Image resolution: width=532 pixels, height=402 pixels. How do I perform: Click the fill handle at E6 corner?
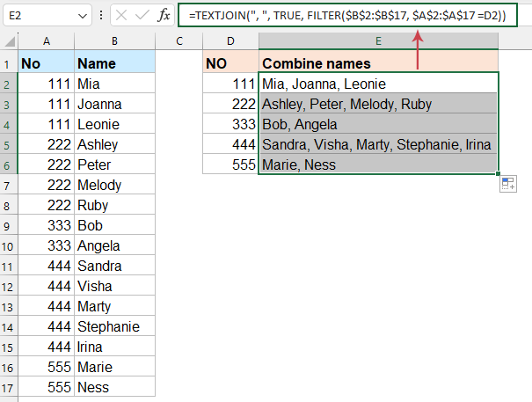pyautogui.click(x=498, y=174)
